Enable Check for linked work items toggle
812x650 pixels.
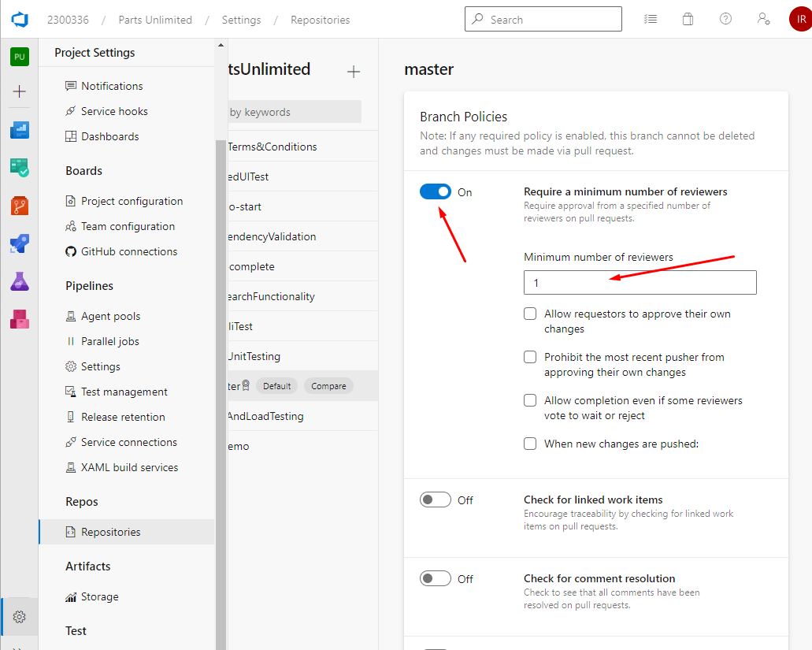436,500
